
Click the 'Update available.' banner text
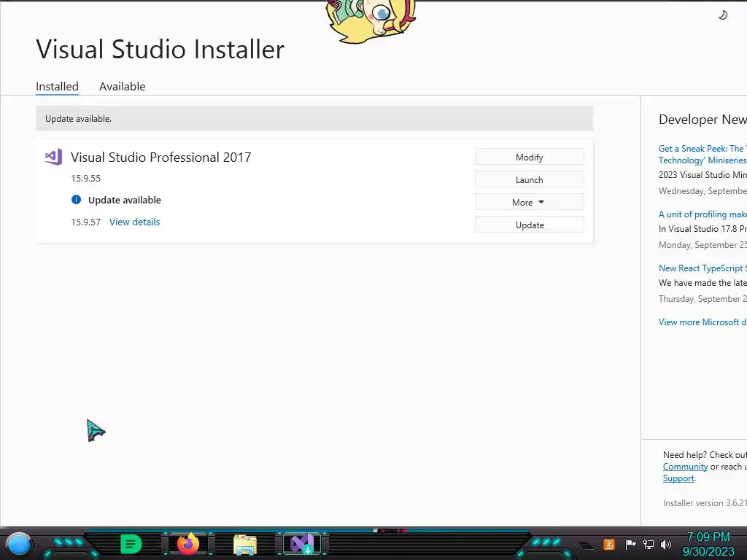coord(78,119)
